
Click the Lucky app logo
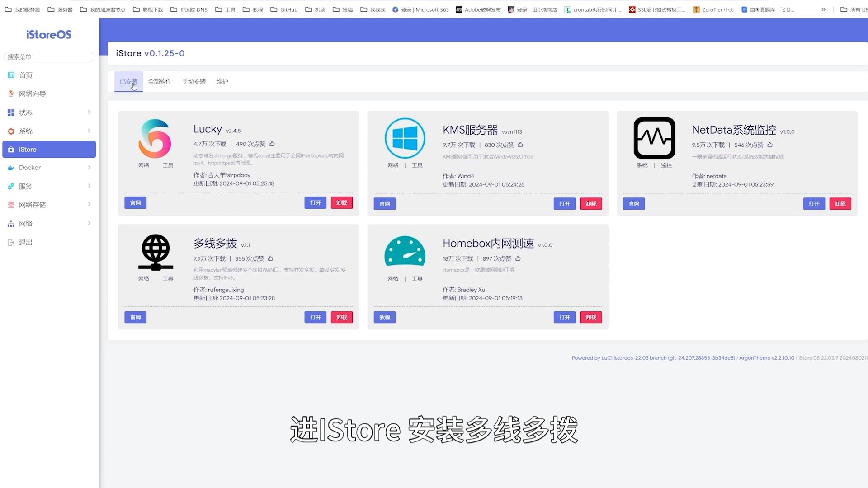point(155,138)
